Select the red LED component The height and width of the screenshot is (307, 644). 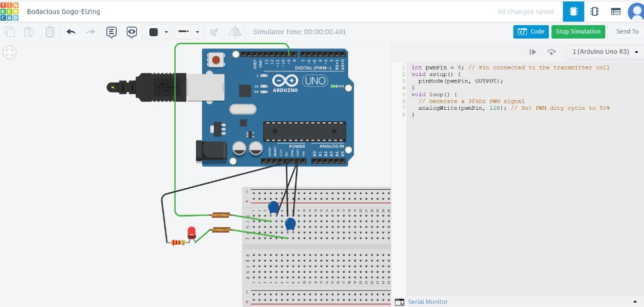(191, 233)
